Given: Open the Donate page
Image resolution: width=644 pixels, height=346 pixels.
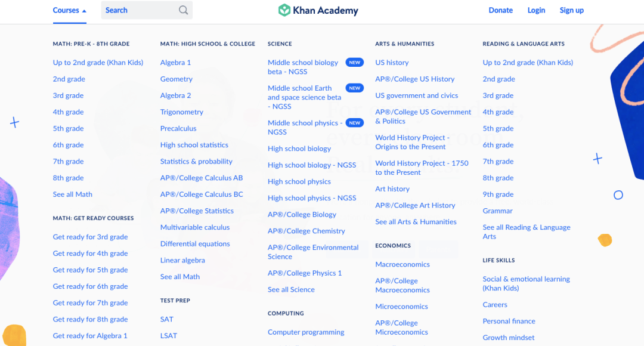Looking at the screenshot, I should point(500,10).
